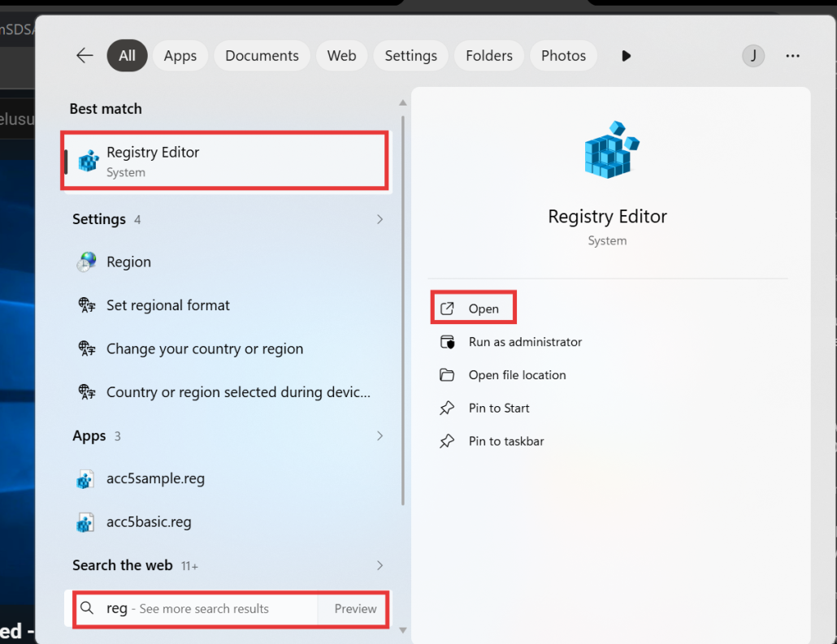Select the Registry Editor best match result
This screenshot has width=837, height=644.
pos(225,161)
